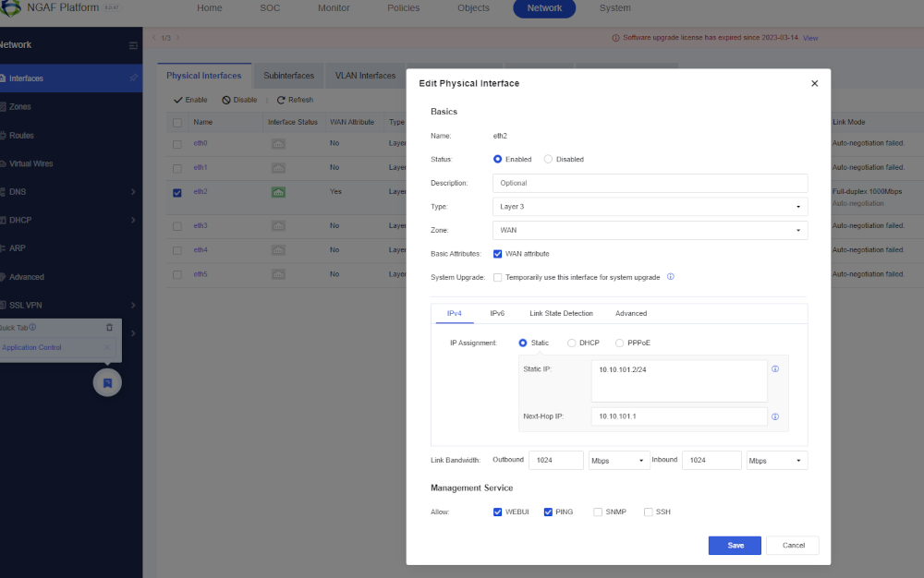The height and width of the screenshot is (578, 924).
Task: Enable the SSH management checkbox
Action: tap(649, 512)
